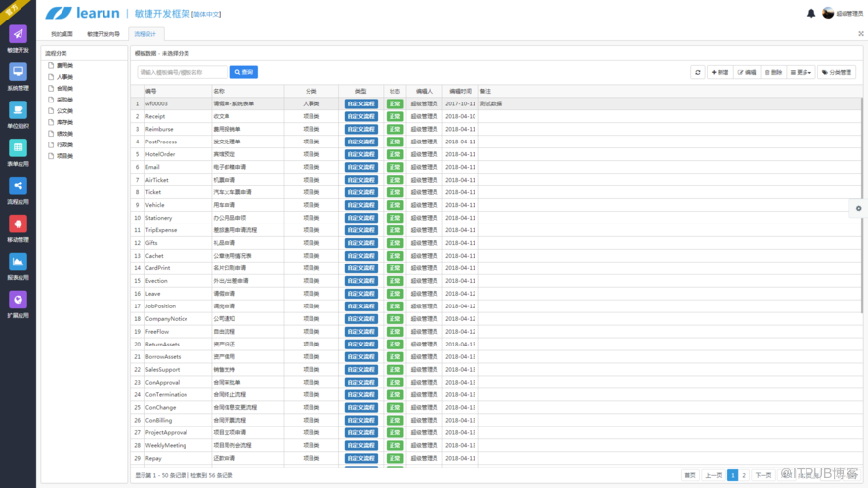The image size is (868, 488).
Task: Click the notification bell icon
Action: click(x=811, y=14)
